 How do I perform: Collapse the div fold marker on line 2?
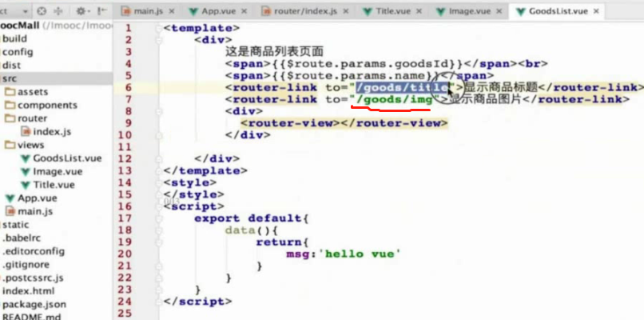tap(158, 40)
